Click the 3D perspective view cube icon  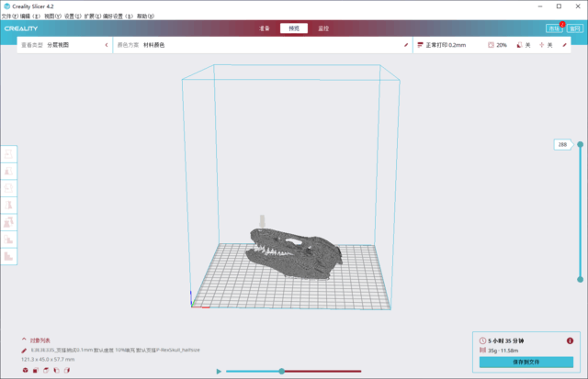point(25,371)
